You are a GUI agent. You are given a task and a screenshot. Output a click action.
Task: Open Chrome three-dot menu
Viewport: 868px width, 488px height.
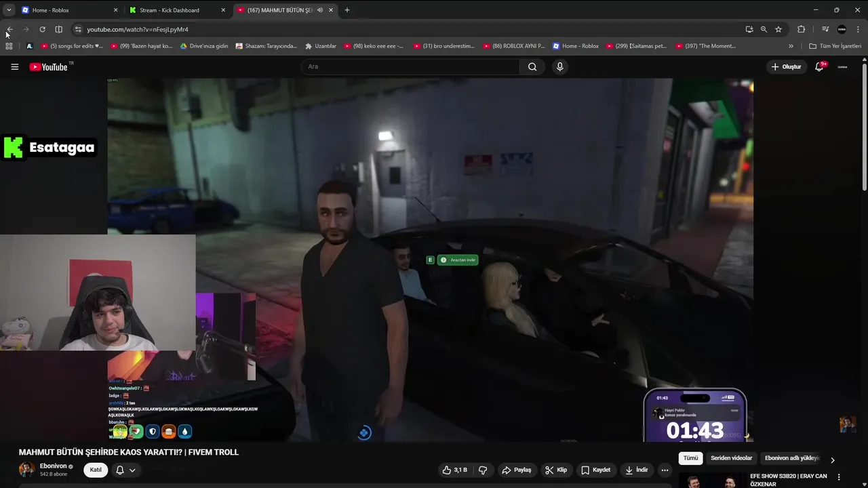tap(858, 29)
